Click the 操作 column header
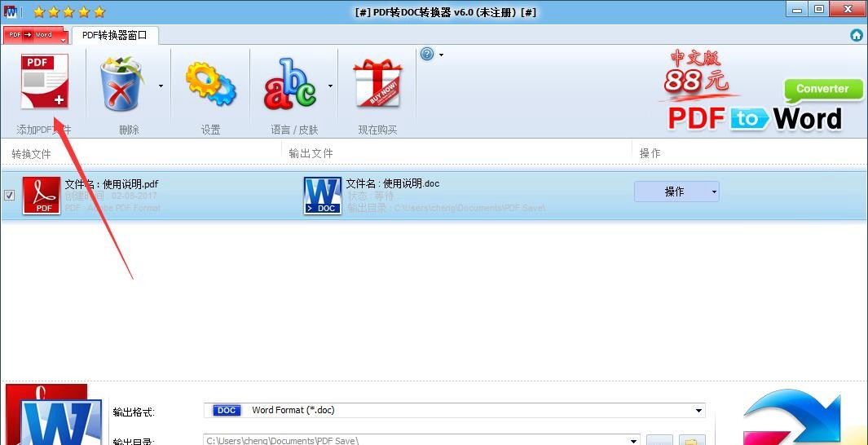The width and height of the screenshot is (868, 445). point(650,153)
